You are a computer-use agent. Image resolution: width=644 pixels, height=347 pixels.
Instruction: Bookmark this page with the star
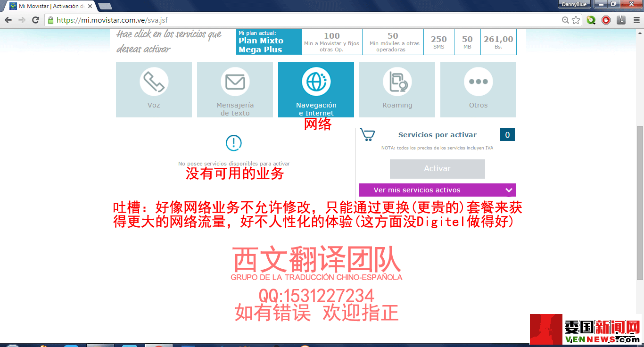point(576,20)
